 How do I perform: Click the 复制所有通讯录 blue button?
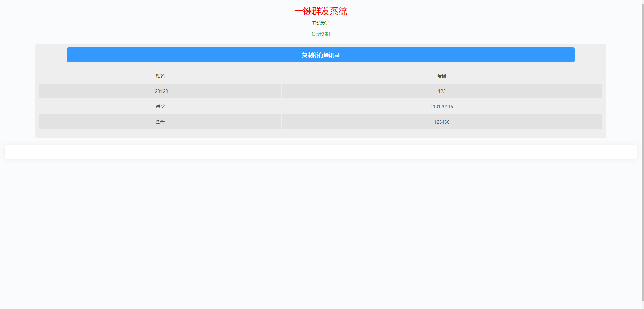coord(320,55)
